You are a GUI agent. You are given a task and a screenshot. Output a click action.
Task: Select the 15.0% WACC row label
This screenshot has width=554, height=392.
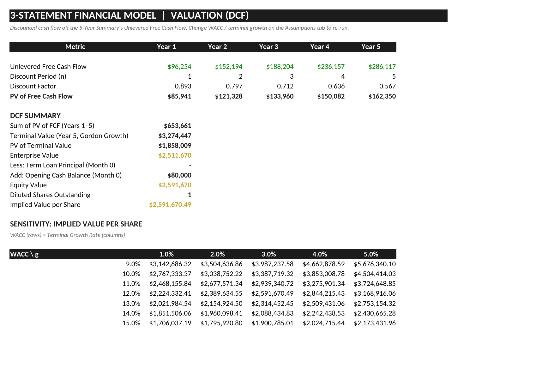click(131, 323)
